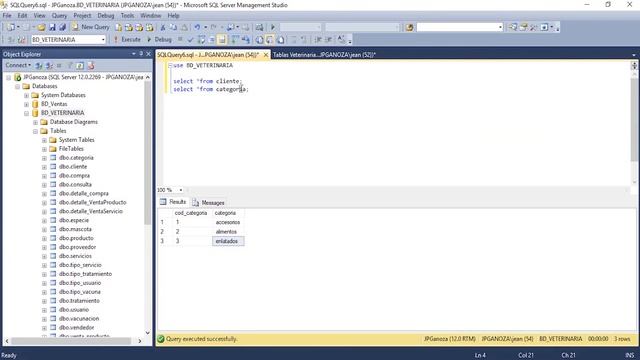Click Object Explorer disconnect icon
The width and height of the screenshot is (640, 360).
point(49,65)
